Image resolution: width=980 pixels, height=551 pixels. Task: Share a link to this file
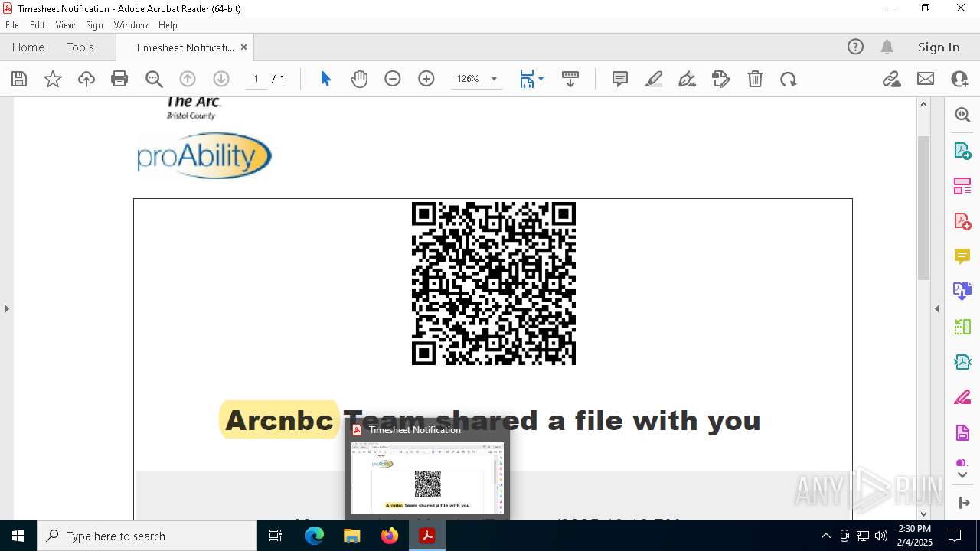(x=892, y=79)
